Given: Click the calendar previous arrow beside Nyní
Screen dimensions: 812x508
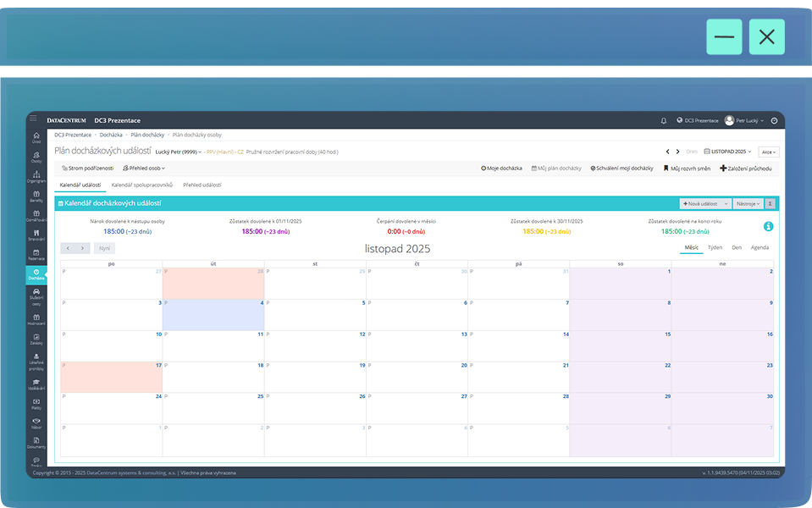Looking at the screenshot, I should click(x=68, y=248).
